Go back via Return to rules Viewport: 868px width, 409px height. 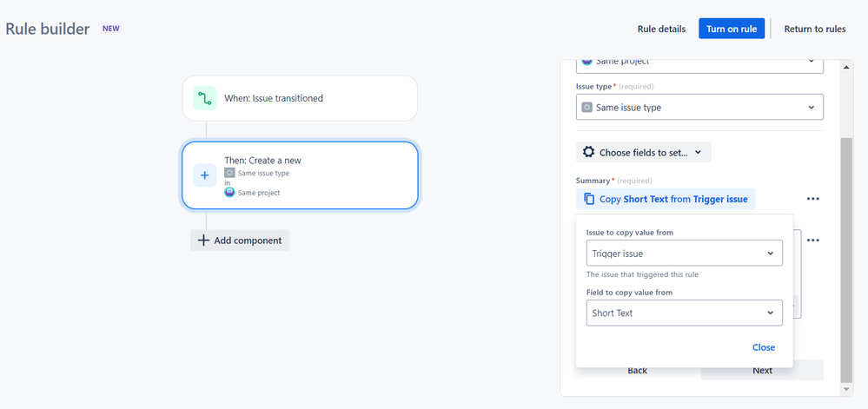point(814,29)
